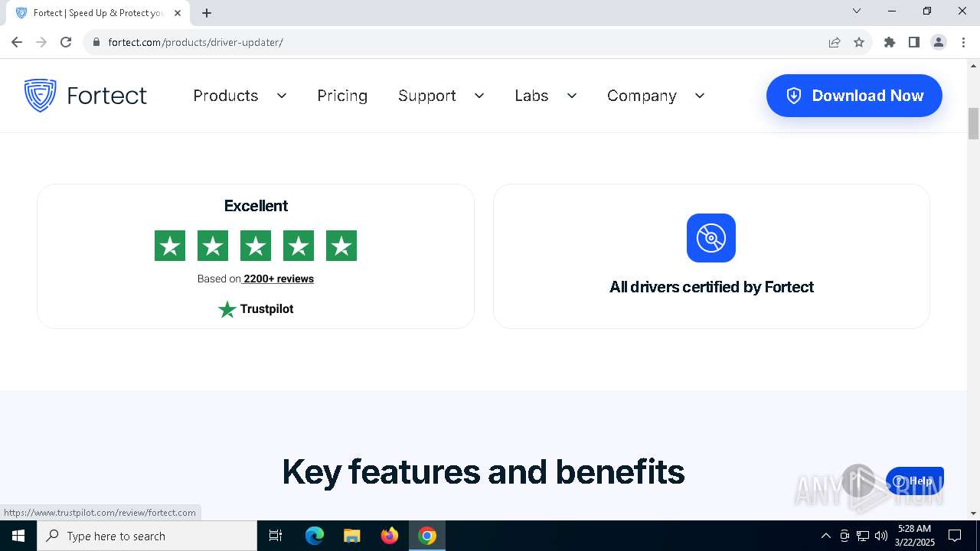Click the share page icon in address bar
This screenshot has height=551, width=980.
(x=835, y=42)
